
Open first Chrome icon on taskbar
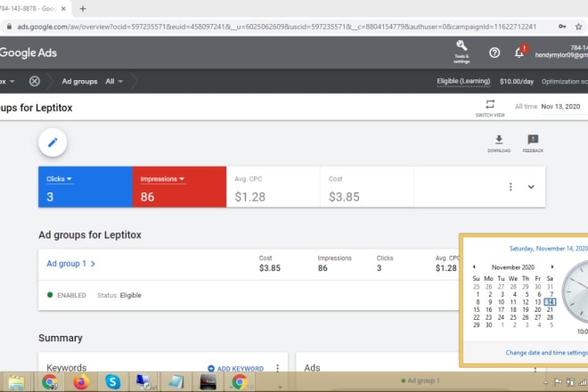(50, 382)
